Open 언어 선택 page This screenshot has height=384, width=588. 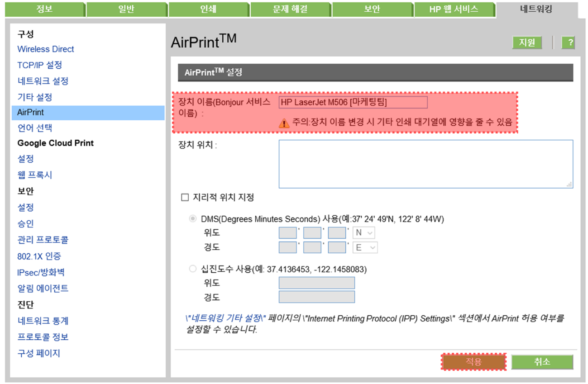(x=35, y=128)
